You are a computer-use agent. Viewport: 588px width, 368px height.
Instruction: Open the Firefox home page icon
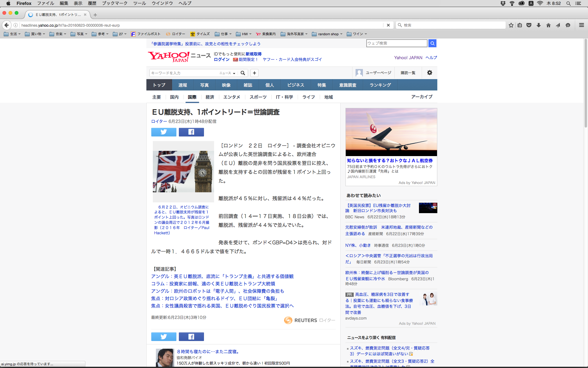pyautogui.click(x=548, y=25)
